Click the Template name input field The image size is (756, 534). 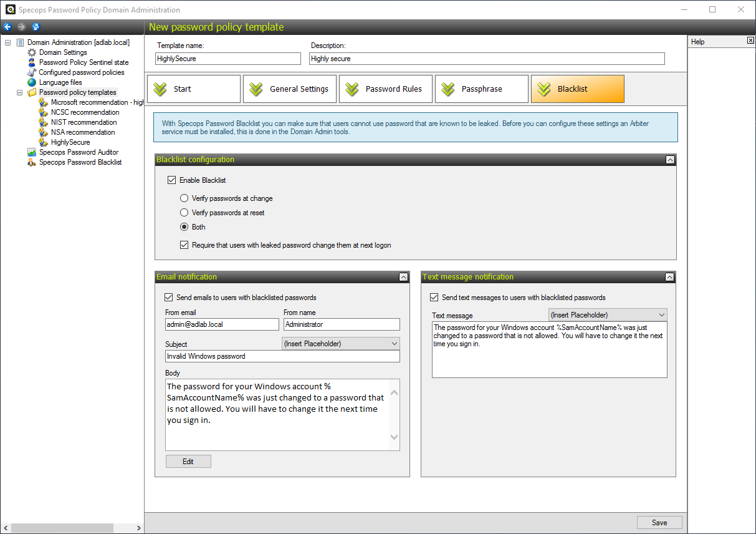228,59
